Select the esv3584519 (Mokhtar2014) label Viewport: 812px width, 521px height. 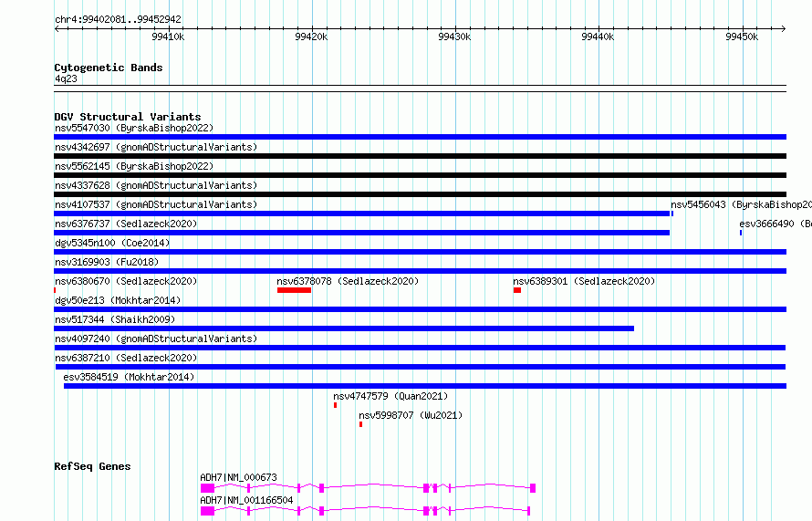[x=129, y=377]
